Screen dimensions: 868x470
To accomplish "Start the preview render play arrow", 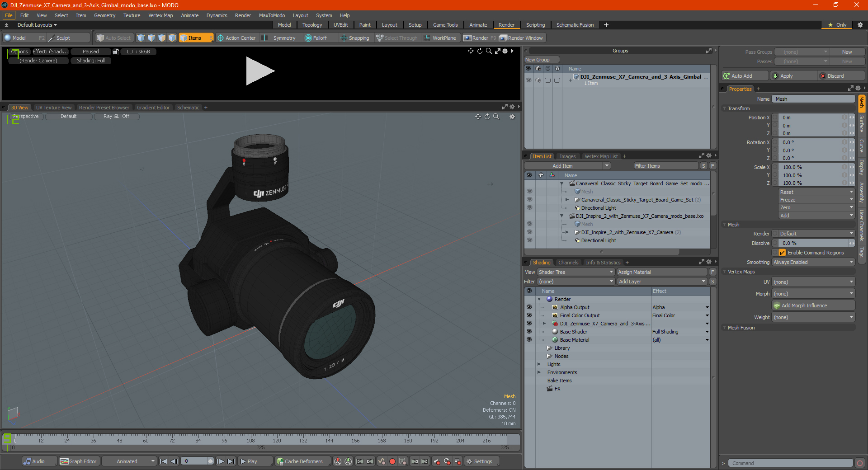I will [260, 71].
